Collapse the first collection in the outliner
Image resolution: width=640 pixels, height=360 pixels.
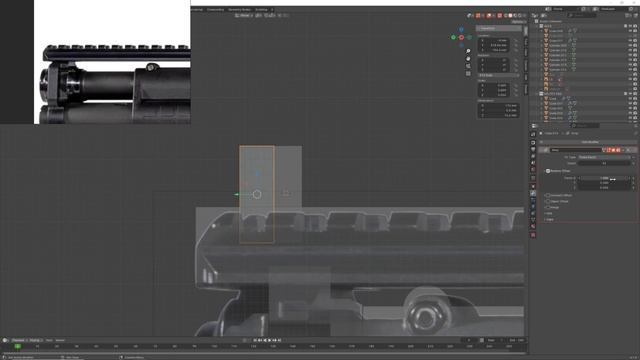pos(537,26)
